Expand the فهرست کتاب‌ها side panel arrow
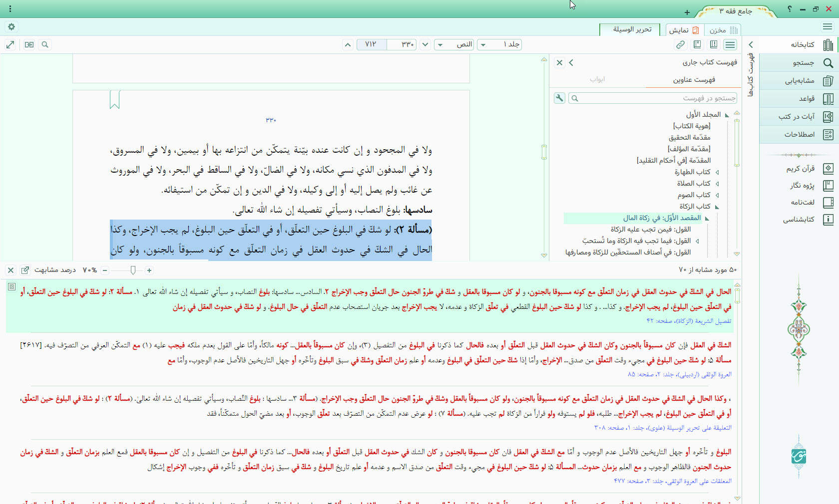 (751, 45)
